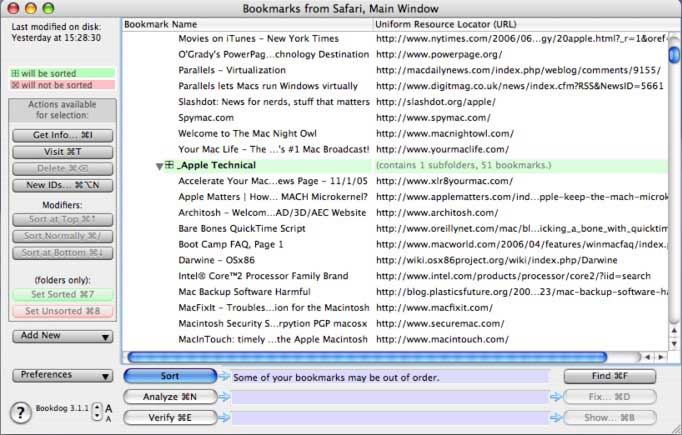Viewport: 682px width, 435px height.
Task: Click the arrow icon before Show button
Action: [x=556, y=418]
